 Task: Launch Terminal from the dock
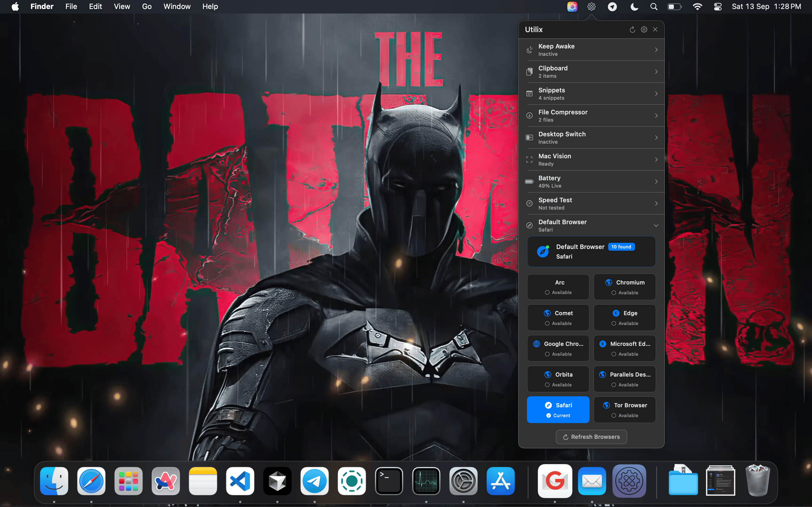tap(389, 481)
